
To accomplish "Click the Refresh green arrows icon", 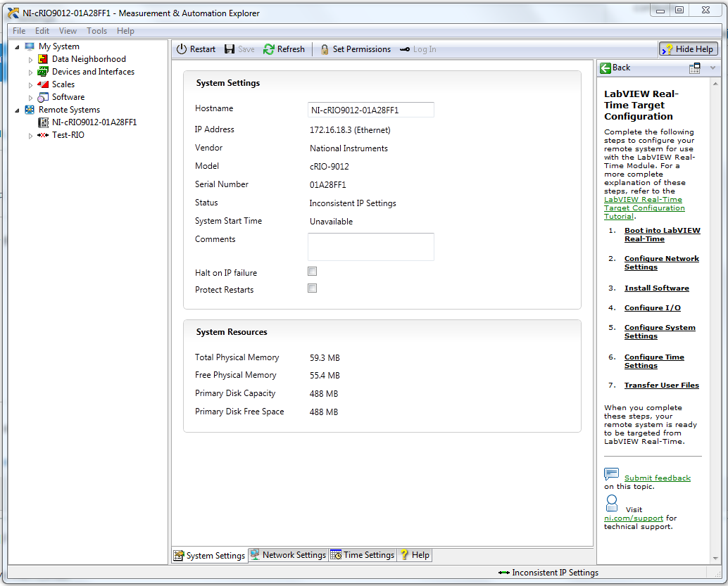I will (269, 49).
